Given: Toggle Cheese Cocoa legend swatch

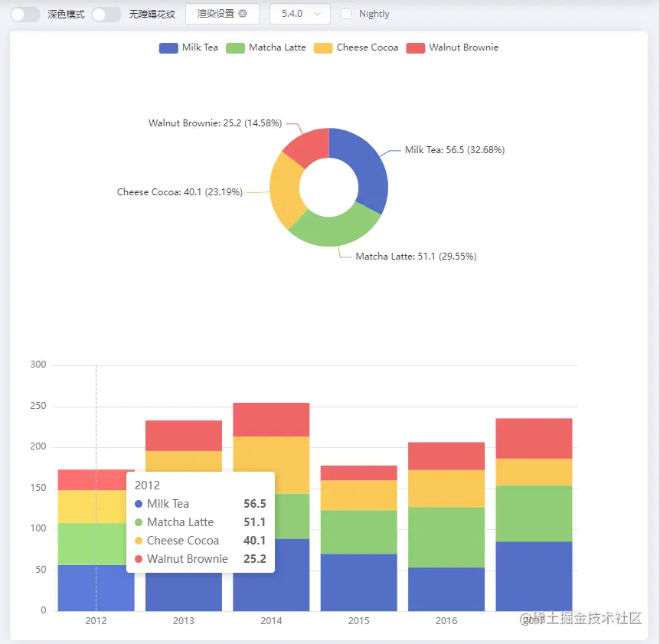Looking at the screenshot, I should (323, 48).
